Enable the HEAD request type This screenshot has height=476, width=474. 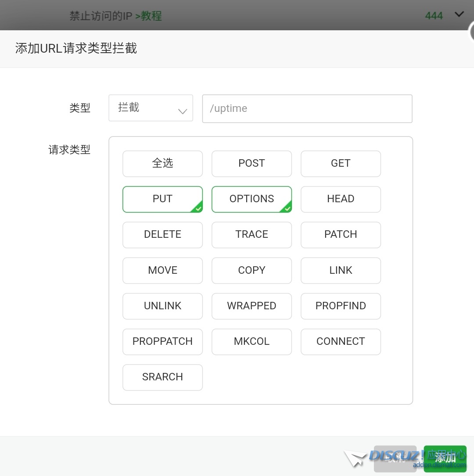click(x=341, y=199)
